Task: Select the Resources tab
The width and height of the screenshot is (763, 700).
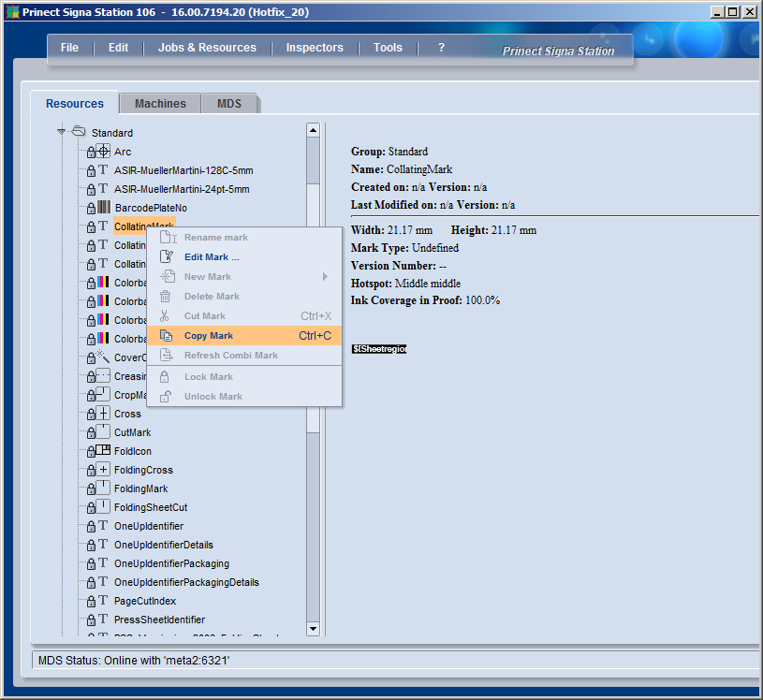Action: tap(75, 104)
